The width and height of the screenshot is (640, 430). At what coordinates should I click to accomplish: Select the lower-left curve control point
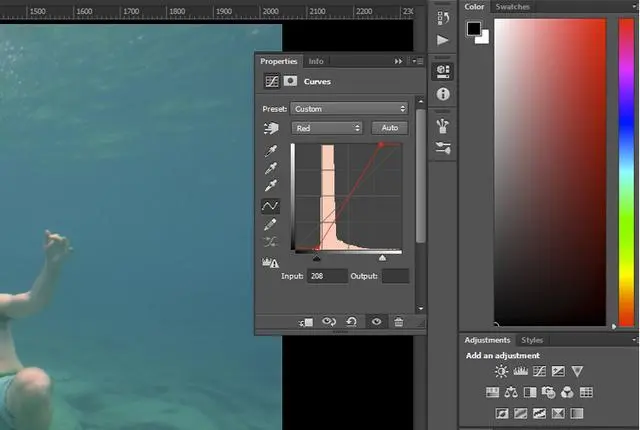pos(317,248)
